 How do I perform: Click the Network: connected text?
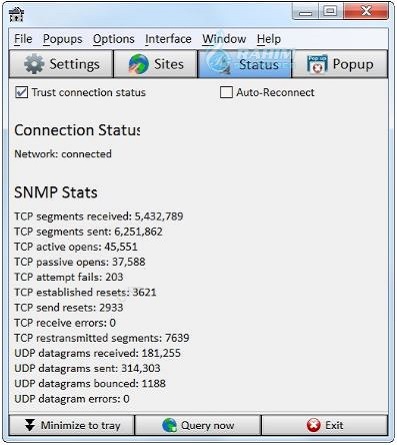[63, 154]
